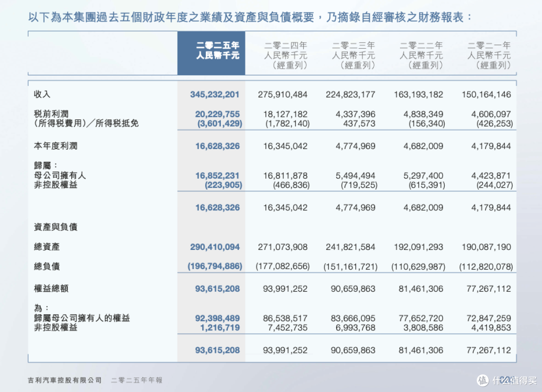
Task: Click 16,628,326 in the 本年度利潤 row
Action: point(217,146)
